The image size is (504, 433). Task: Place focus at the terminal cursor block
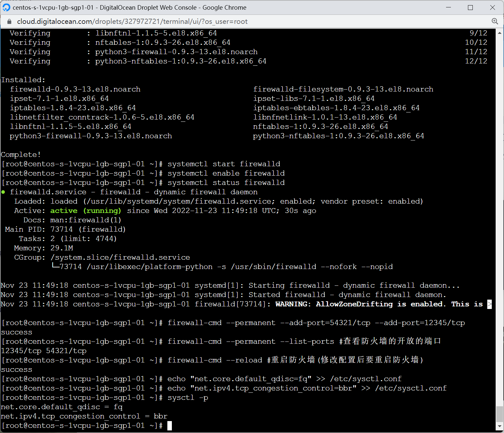point(170,426)
